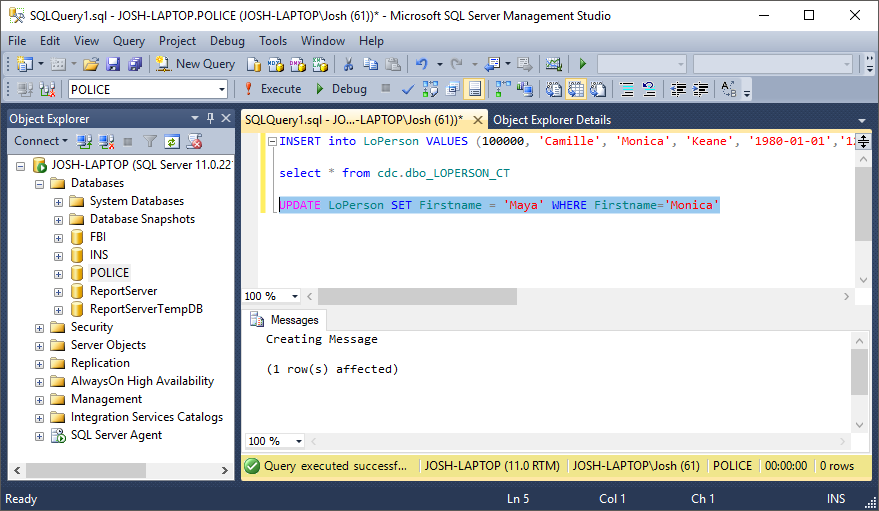Switch to Object Explorer Details tab

(552, 119)
